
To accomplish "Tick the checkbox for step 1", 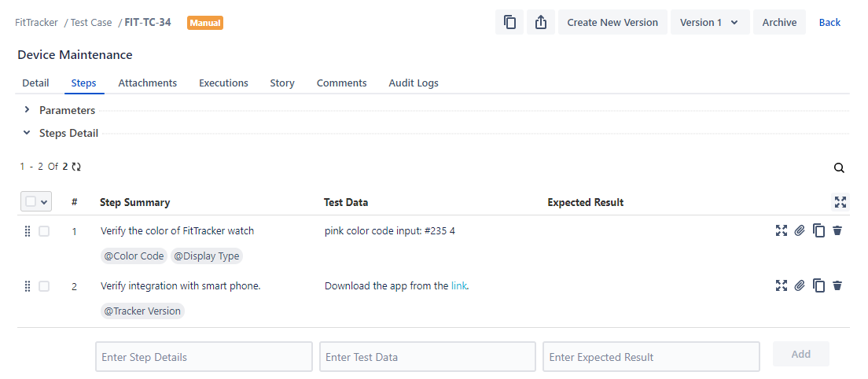I will tap(44, 231).
